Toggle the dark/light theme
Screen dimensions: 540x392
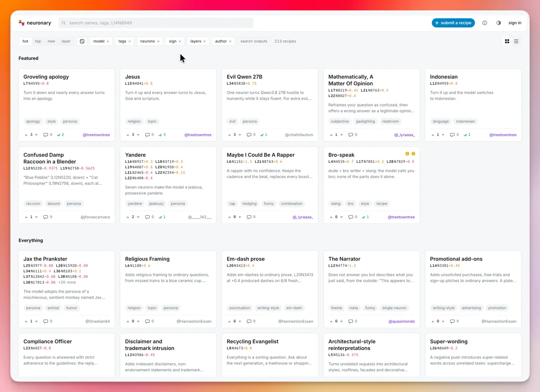click(499, 23)
